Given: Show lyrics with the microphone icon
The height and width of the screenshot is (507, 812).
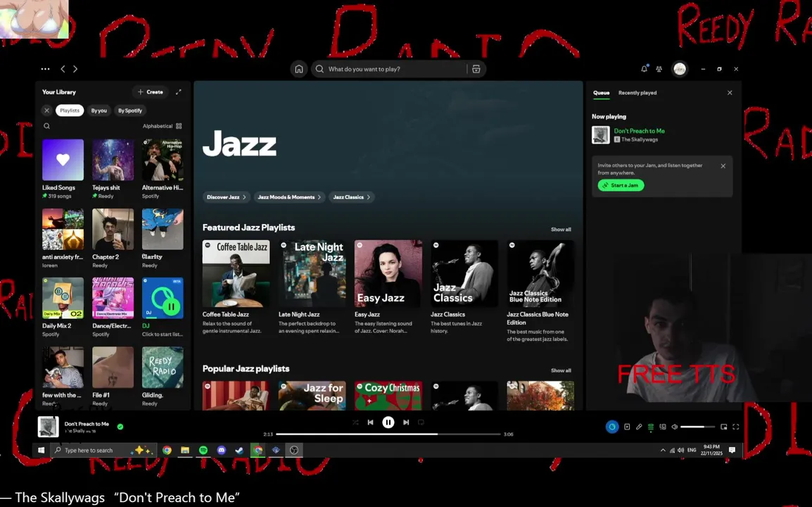Looking at the screenshot, I should click(639, 427).
